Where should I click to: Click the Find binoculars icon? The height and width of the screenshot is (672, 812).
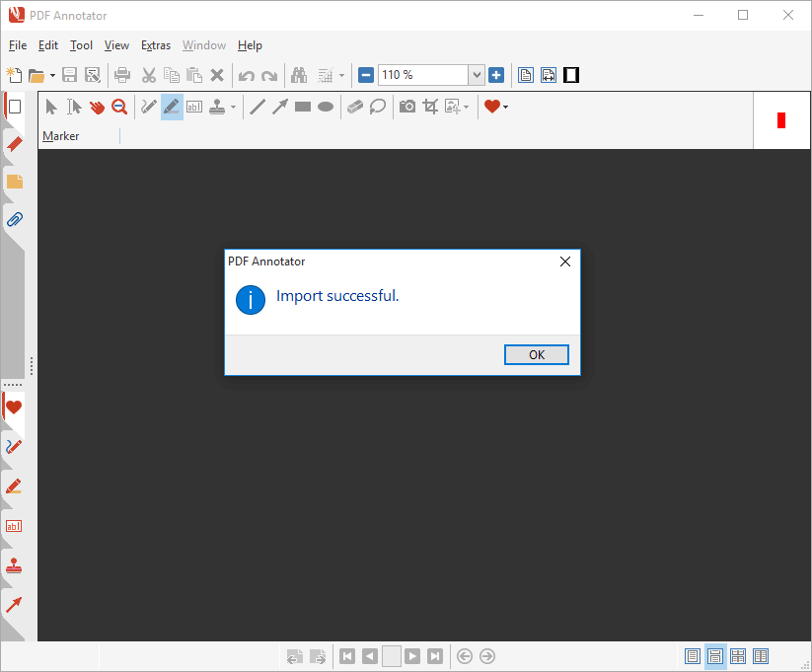pyautogui.click(x=299, y=75)
